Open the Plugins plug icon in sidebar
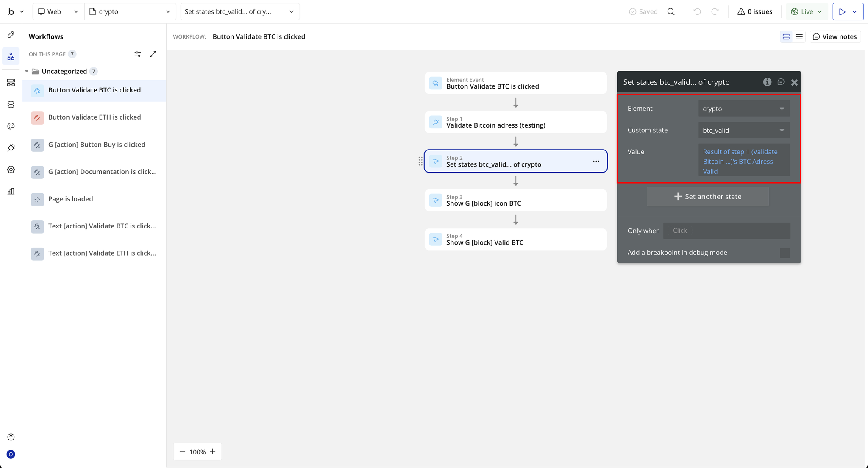The height and width of the screenshot is (468, 868). [11, 148]
